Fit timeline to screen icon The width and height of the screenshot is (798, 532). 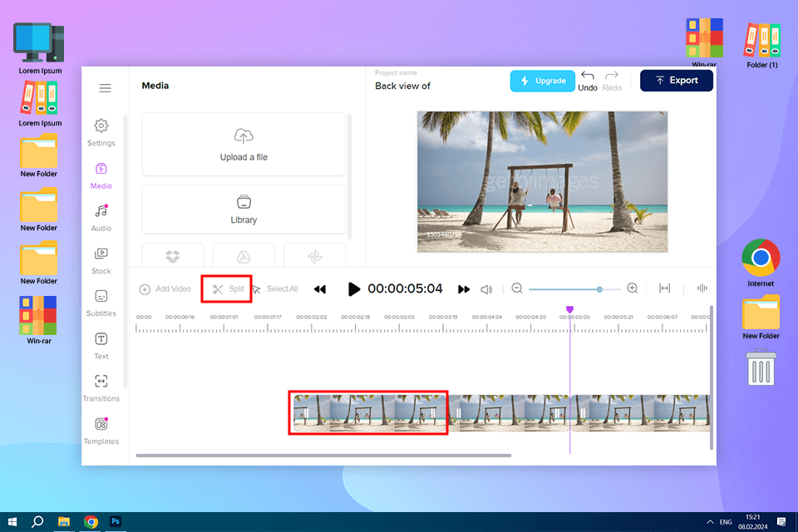(665, 288)
